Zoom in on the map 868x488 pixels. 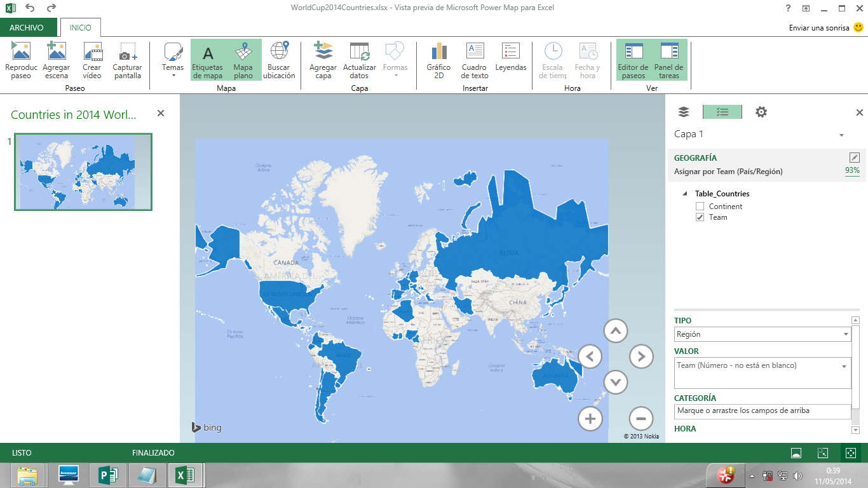point(590,419)
